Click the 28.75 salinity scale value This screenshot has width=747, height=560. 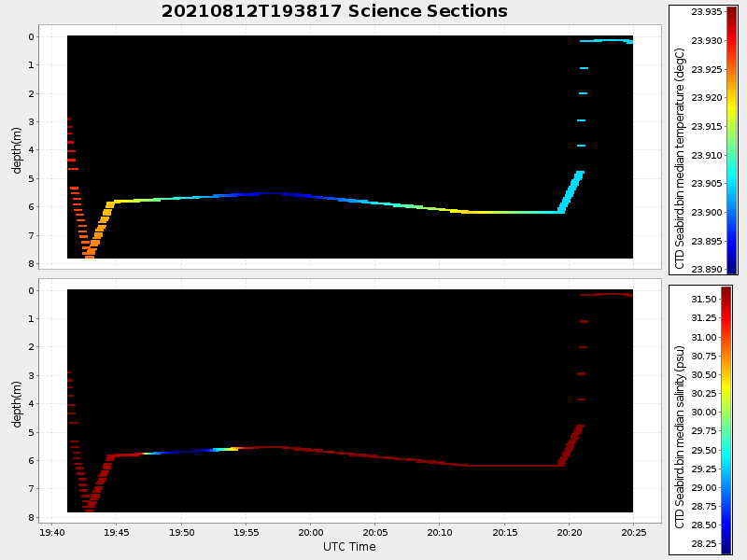coord(704,506)
